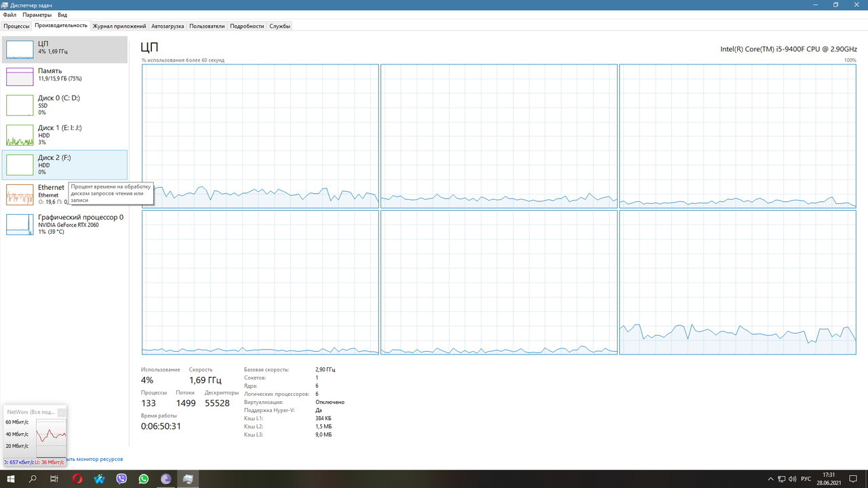Click the handles count 55528
The height and width of the screenshot is (488, 868).
pos(217,403)
